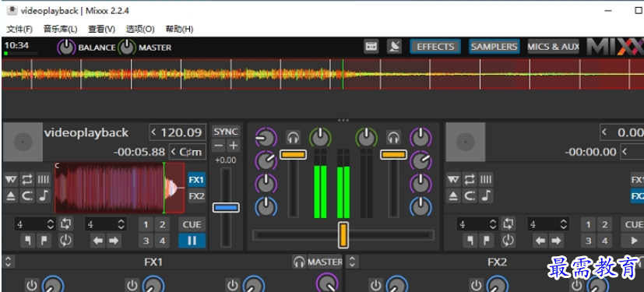Expand left deck key C♯m arrow
The image size is (644, 292).
174,152
